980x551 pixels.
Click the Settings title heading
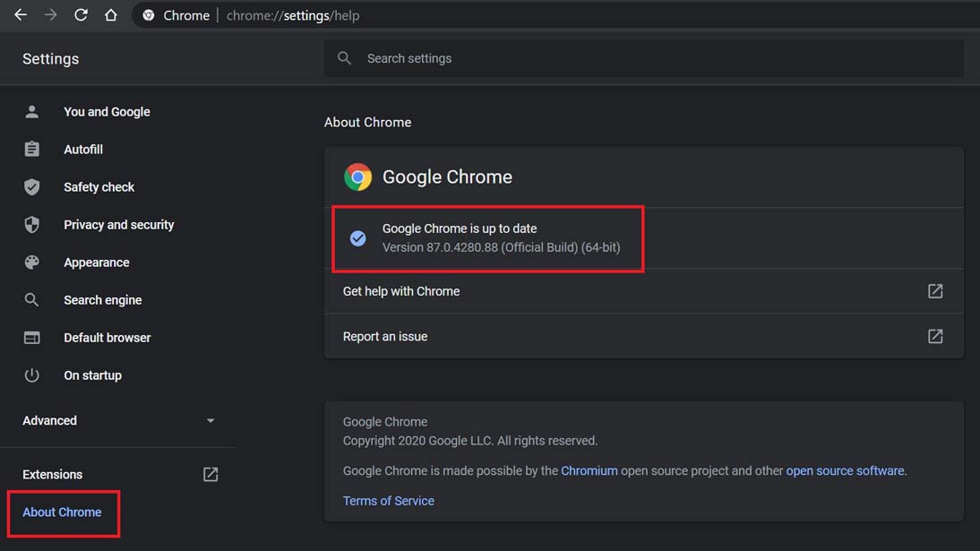(x=51, y=59)
